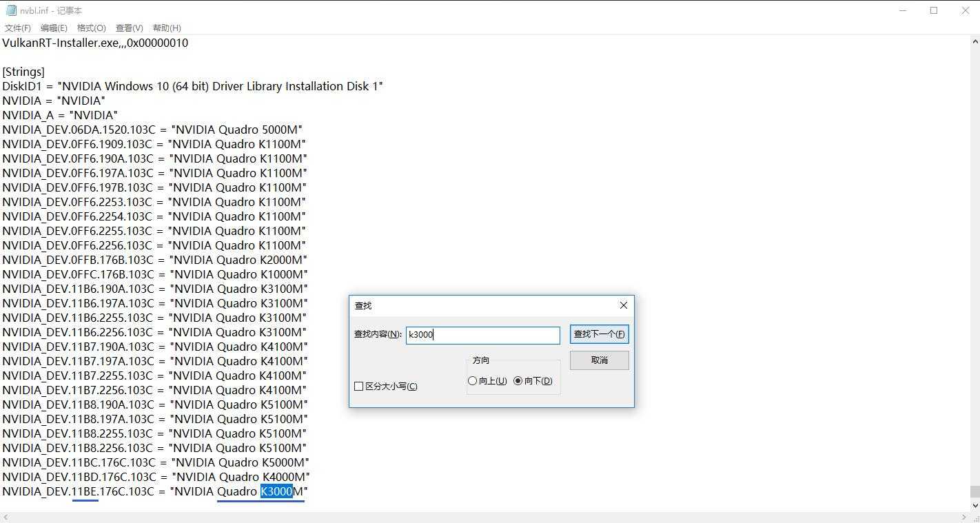
Task: Click the NVIDIA_DEV.11B7.197A.103C line
Action: pos(155,361)
